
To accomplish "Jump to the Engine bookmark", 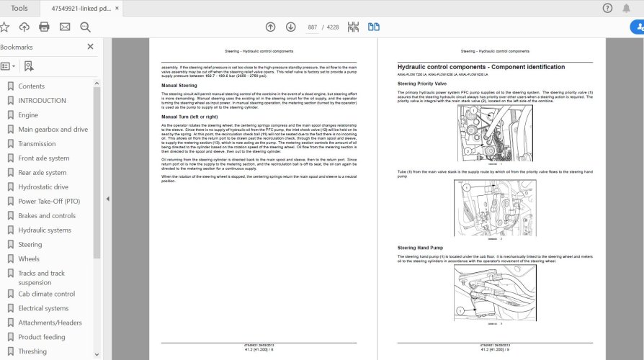I will [x=28, y=115].
